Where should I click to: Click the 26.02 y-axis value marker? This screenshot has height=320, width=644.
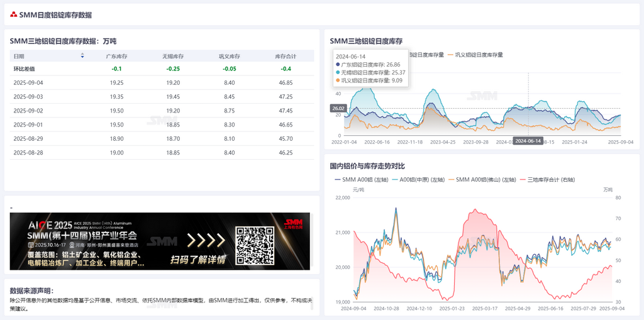tap(338, 108)
